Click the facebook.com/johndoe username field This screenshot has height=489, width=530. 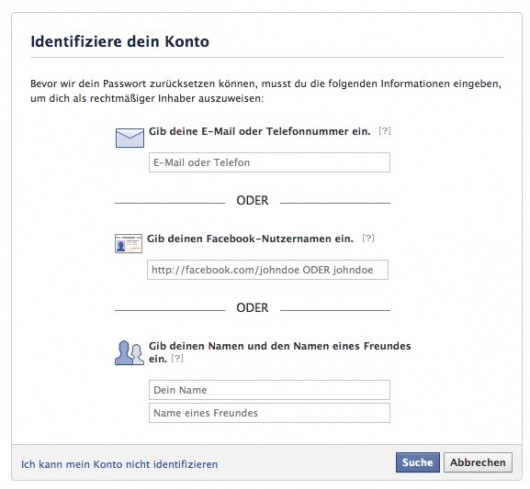tap(268, 270)
